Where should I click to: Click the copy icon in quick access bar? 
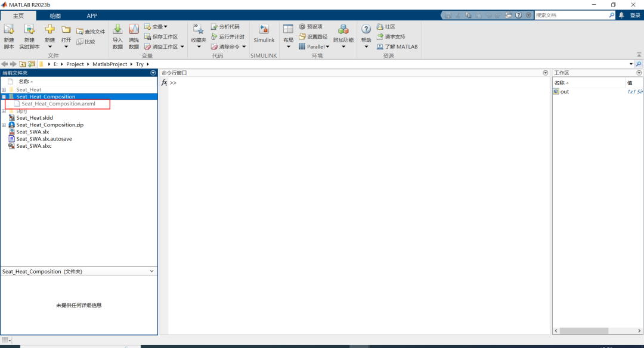[469, 15]
